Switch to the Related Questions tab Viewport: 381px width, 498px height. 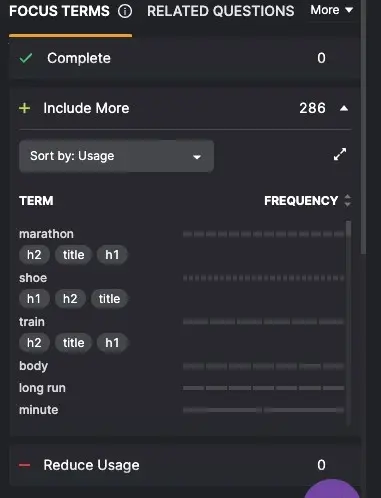[x=221, y=11]
